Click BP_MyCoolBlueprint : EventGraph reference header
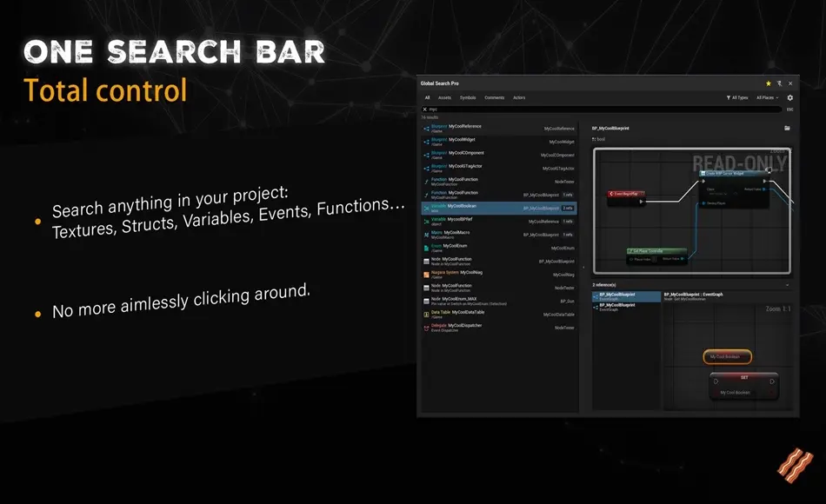 tap(693, 295)
